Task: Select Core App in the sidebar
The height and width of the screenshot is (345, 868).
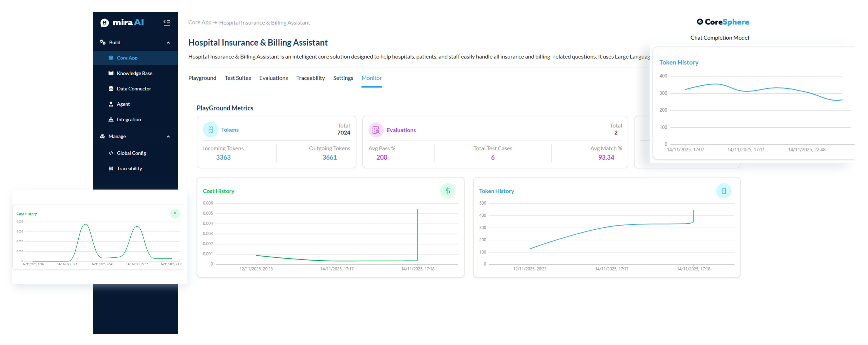Action: click(x=127, y=58)
